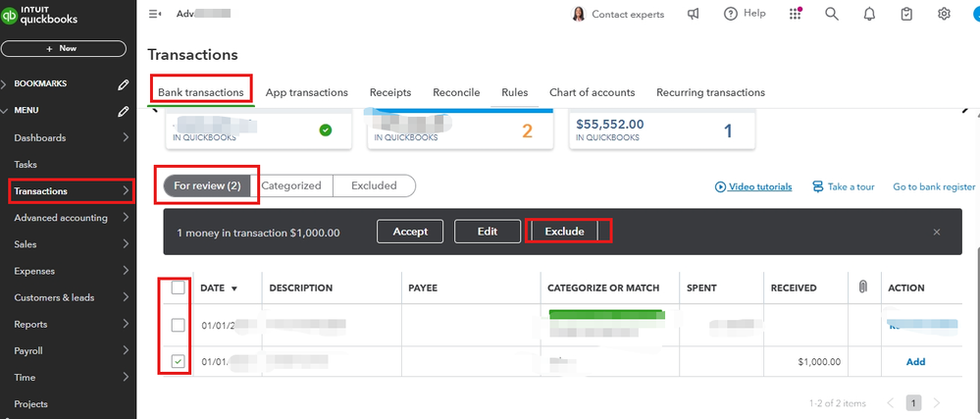Open the apps grid icon
Image resolution: width=980 pixels, height=419 pixels.
tap(795, 14)
